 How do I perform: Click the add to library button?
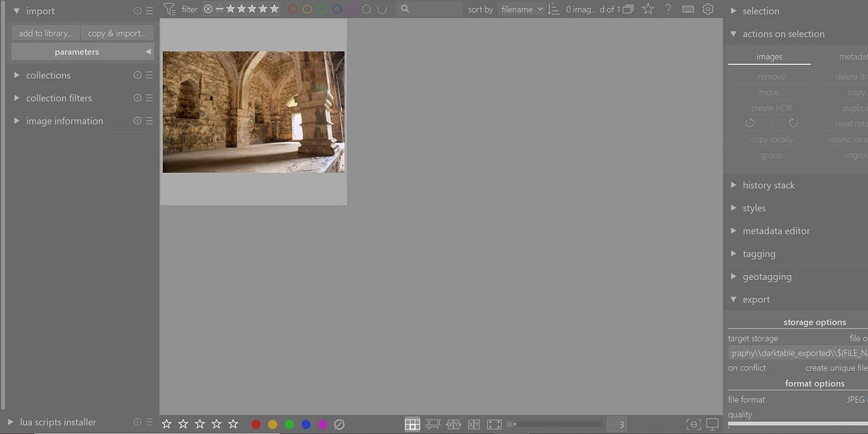point(45,33)
